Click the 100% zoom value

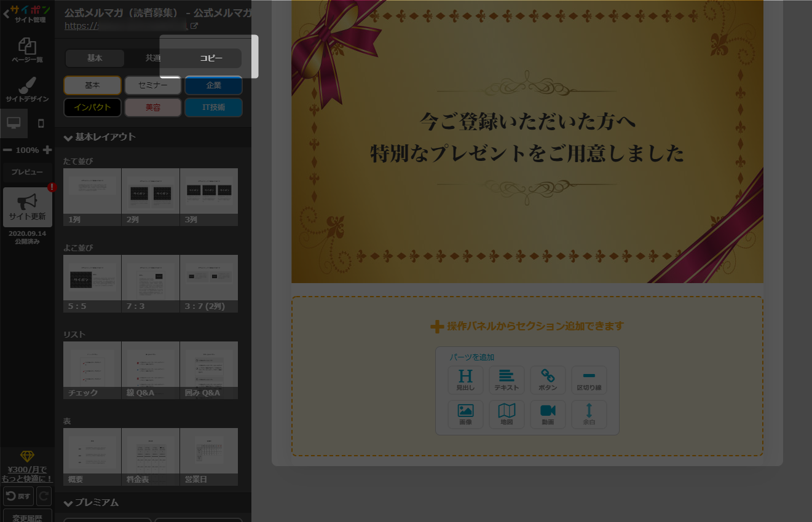27,150
